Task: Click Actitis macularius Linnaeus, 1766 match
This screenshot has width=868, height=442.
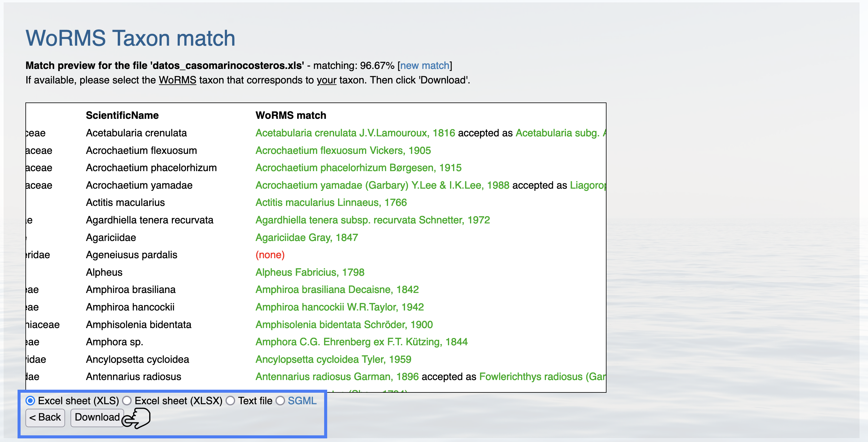Action: coord(331,202)
